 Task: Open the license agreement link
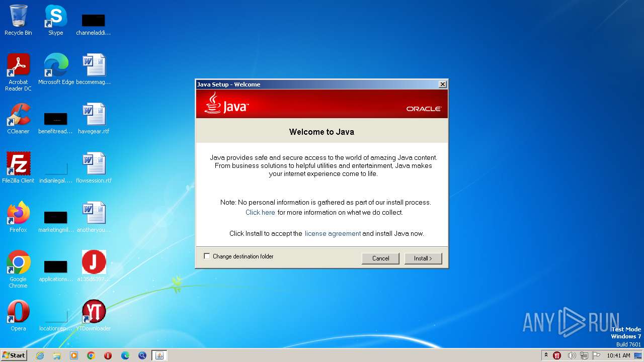click(333, 233)
